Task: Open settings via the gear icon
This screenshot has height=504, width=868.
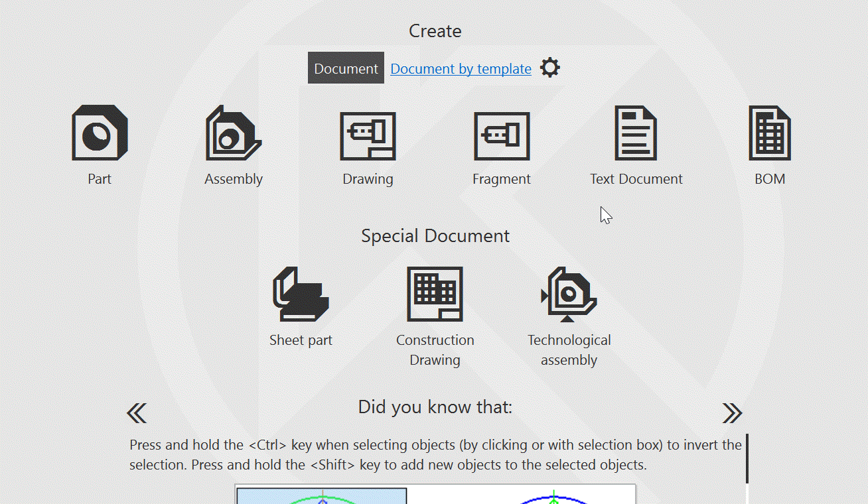Action: coord(549,68)
